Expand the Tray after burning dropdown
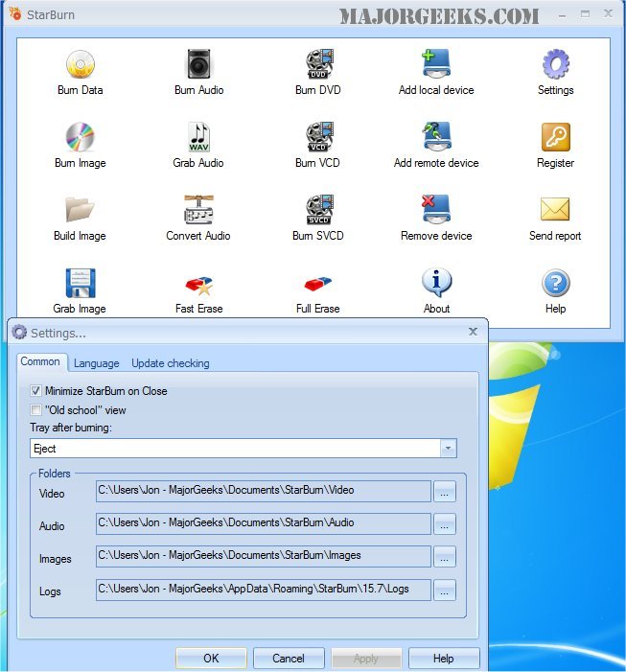 (x=449, y=449)
